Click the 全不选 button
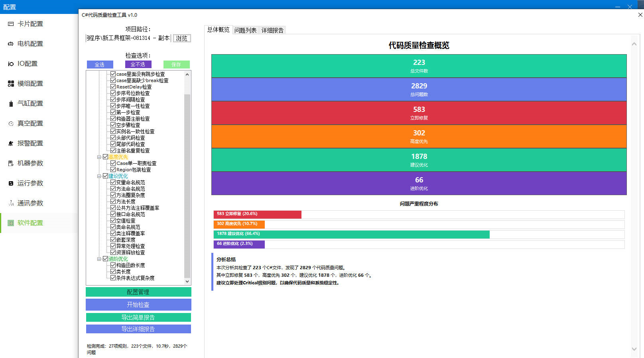This screenshot has height=358, width=644. point(138,65)
